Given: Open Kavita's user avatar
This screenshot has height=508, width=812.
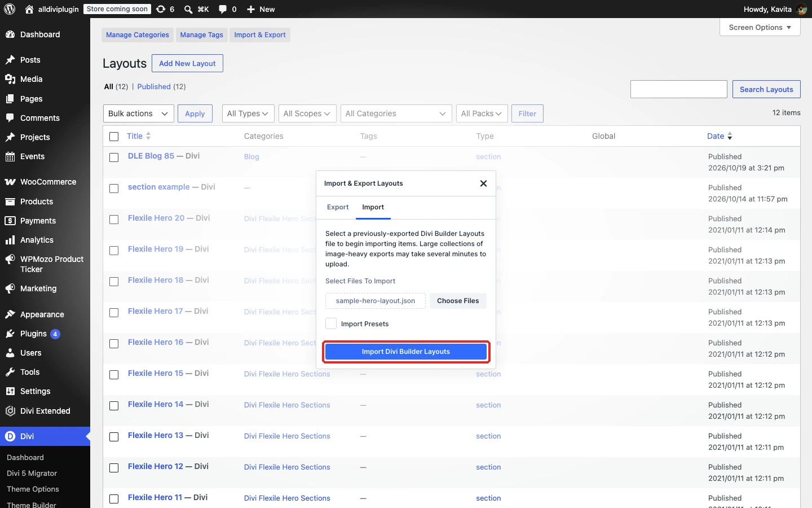Looking at the screenshot, I should coord(801,9).
